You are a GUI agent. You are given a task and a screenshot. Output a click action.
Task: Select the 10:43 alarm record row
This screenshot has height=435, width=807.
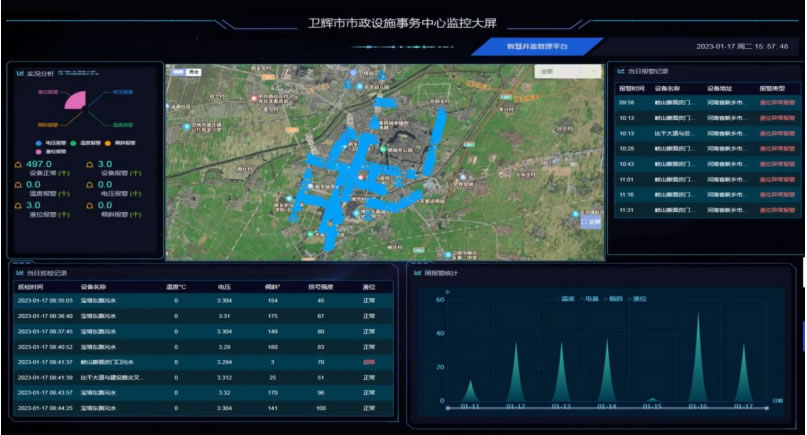(x=708, y=164)
